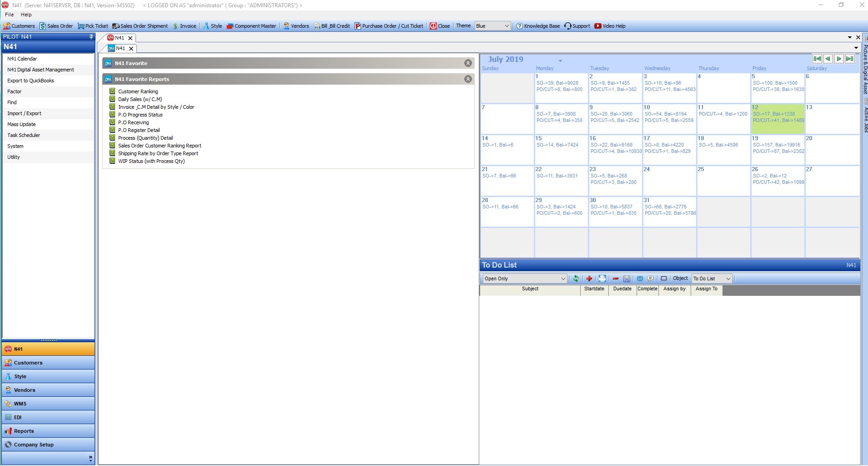Image resolution: width=868 pixels, height=466 pixels.
Task: Go to next month in calendar
Action: (839, 59)
